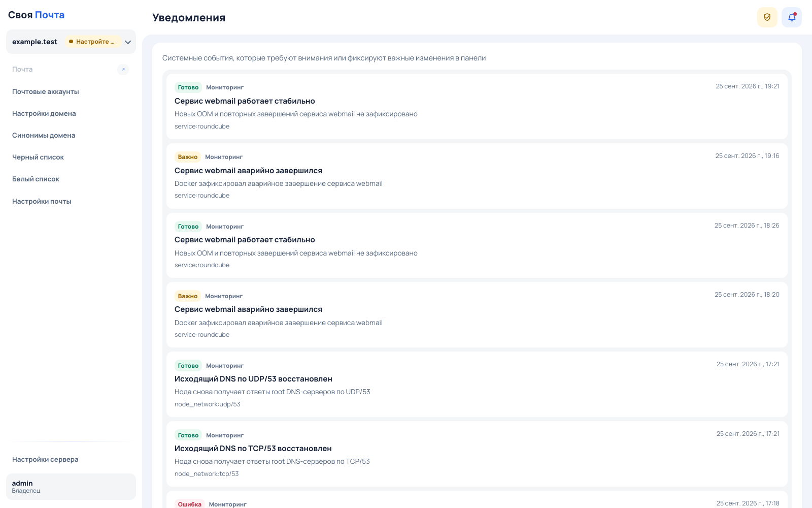Open the 19:21 webmail работает стабильно notification
This screenshot has width=812, height=508.
click(477, 106)
